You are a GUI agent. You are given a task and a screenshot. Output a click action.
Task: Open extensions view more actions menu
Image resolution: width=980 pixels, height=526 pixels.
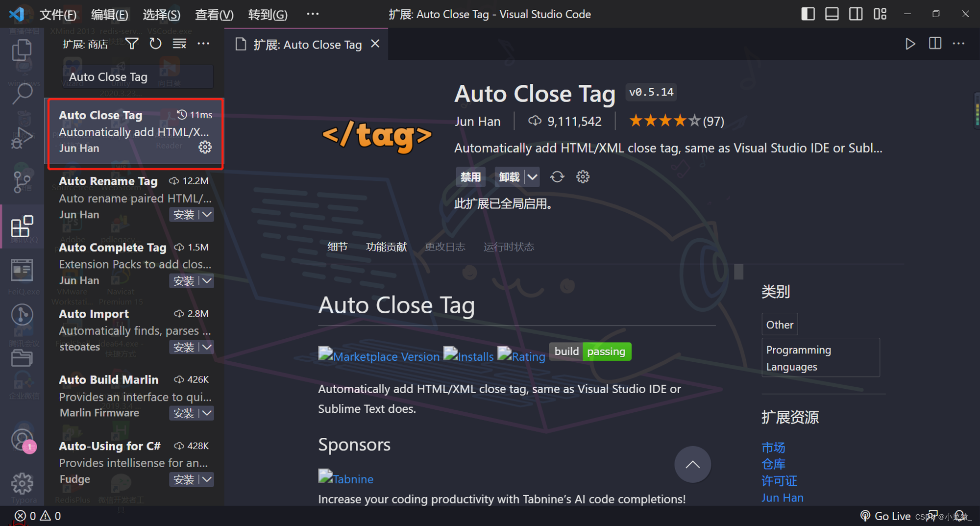[x=203, y=44]
